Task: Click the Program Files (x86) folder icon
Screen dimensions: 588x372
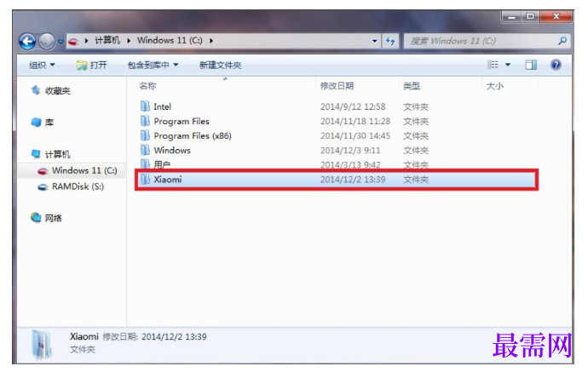Action: (x=145, y=135)
